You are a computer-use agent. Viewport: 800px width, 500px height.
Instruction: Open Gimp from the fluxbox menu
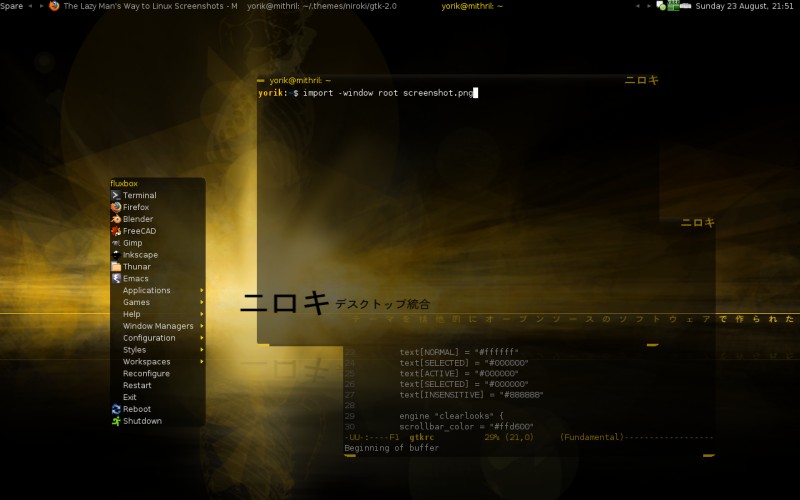click(x=132, y=243)
